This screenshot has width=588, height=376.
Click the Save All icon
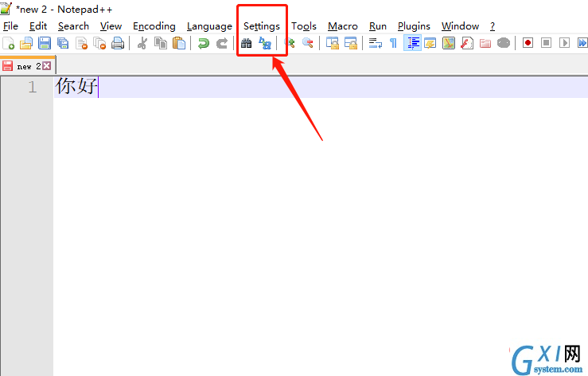click(x=63, y=43)
